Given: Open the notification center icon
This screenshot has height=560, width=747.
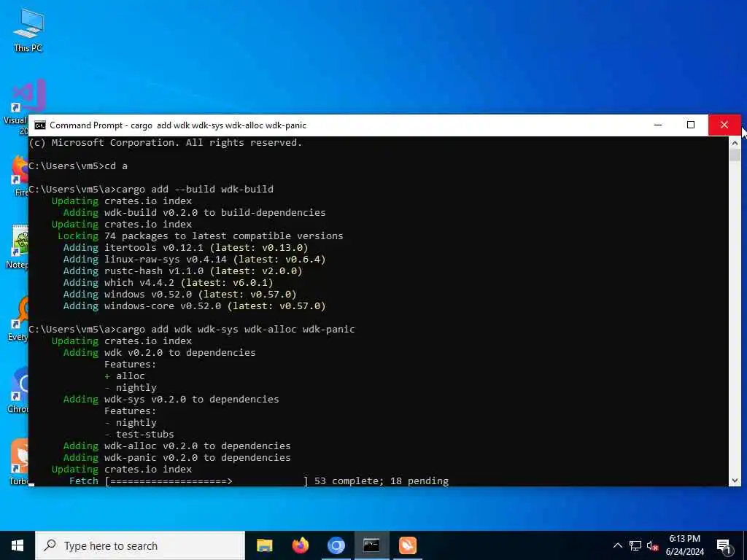Looking at the screenshot, I should 724,546.
